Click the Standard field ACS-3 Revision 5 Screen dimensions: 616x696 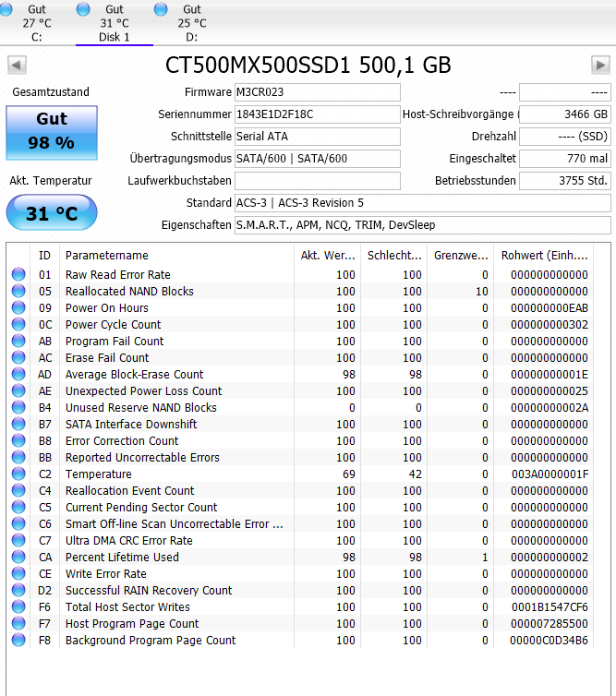(422, 203)
